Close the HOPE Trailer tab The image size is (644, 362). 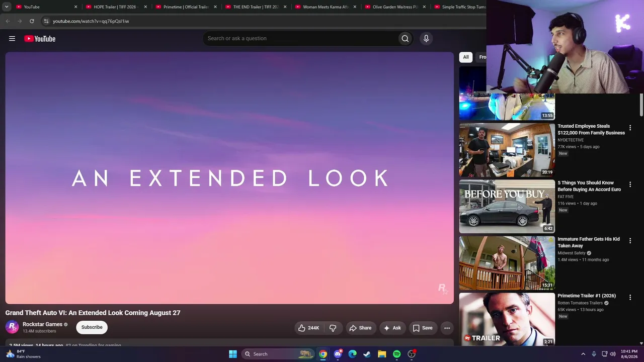tap(145, 7)
